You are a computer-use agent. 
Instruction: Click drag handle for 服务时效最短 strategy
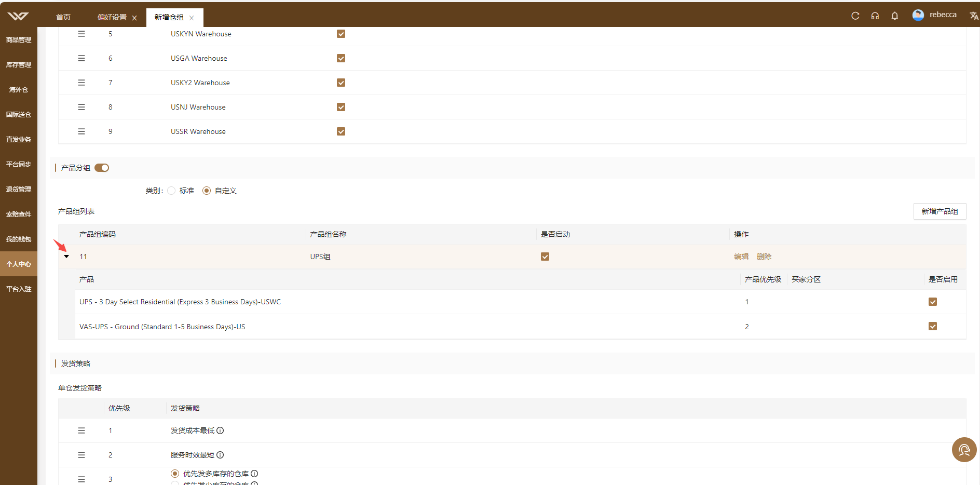click(81, 455)
